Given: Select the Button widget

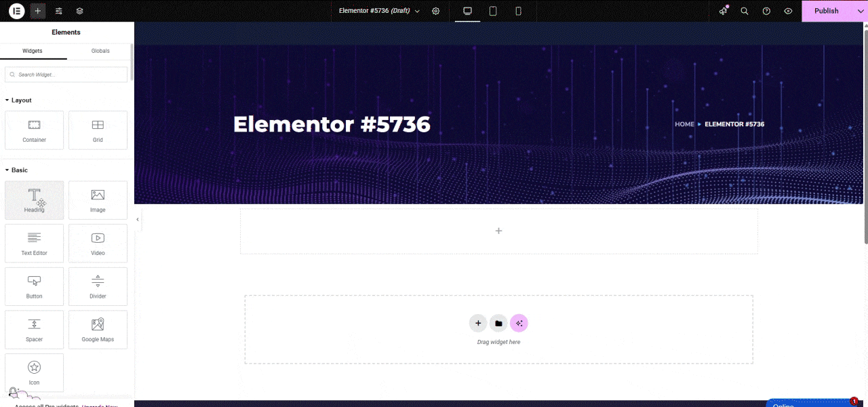Looking at the screenshot, I should (34, 286).
